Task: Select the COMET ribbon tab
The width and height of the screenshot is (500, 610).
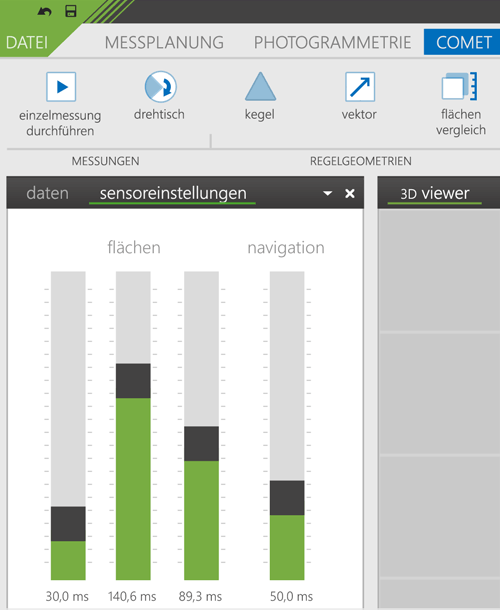Action: click(x=463, y=42)
